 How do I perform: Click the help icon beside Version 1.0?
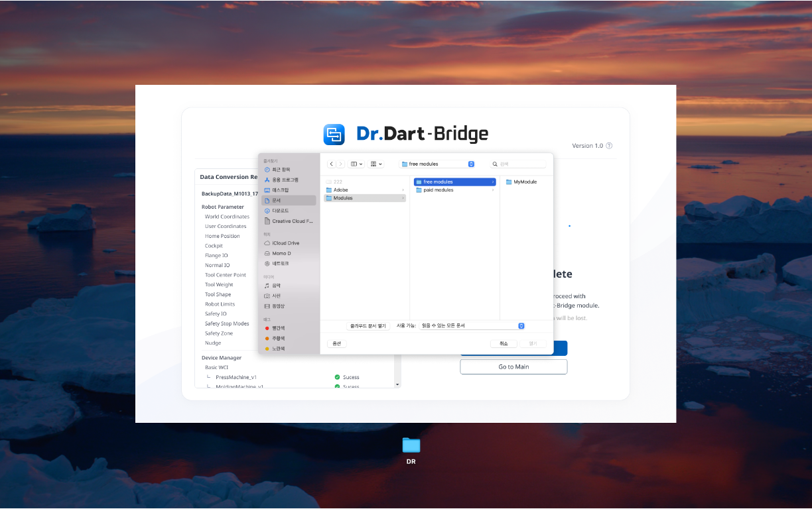609,146
